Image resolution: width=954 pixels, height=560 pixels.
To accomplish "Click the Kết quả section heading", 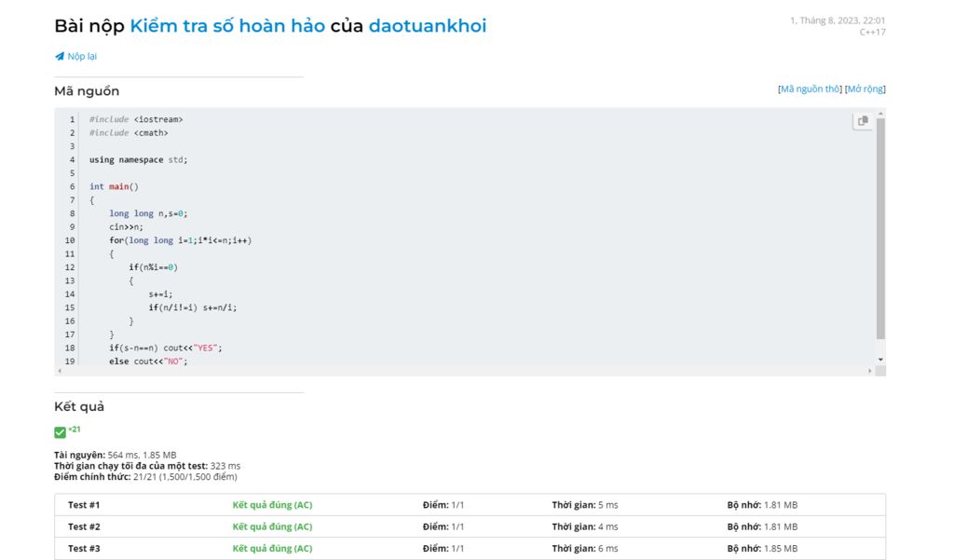I will [79, 406].
